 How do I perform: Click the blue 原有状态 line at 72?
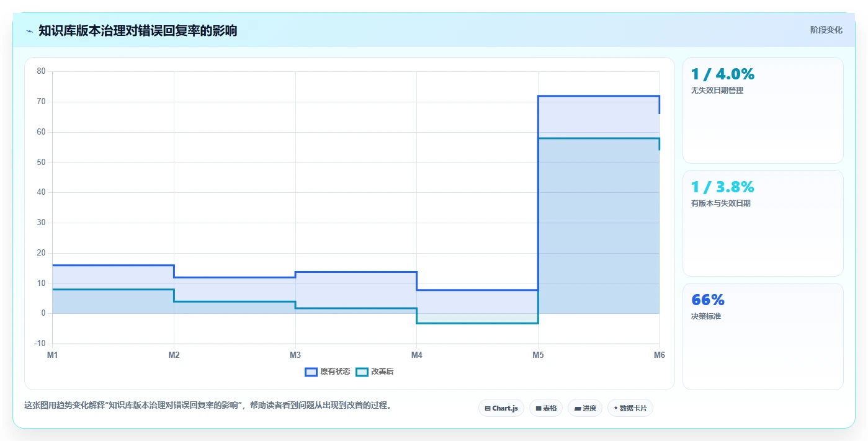(598, 96)
